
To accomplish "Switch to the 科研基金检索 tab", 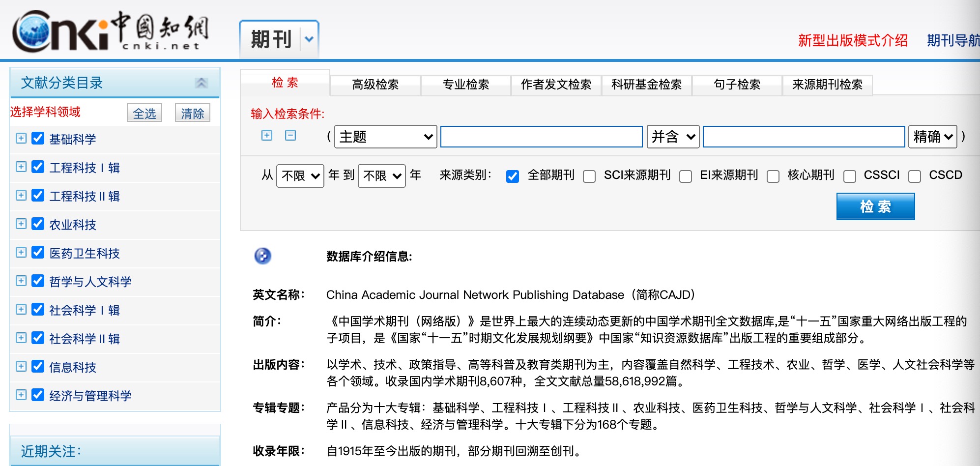I will pyautogui.click(x=647, y=85).
